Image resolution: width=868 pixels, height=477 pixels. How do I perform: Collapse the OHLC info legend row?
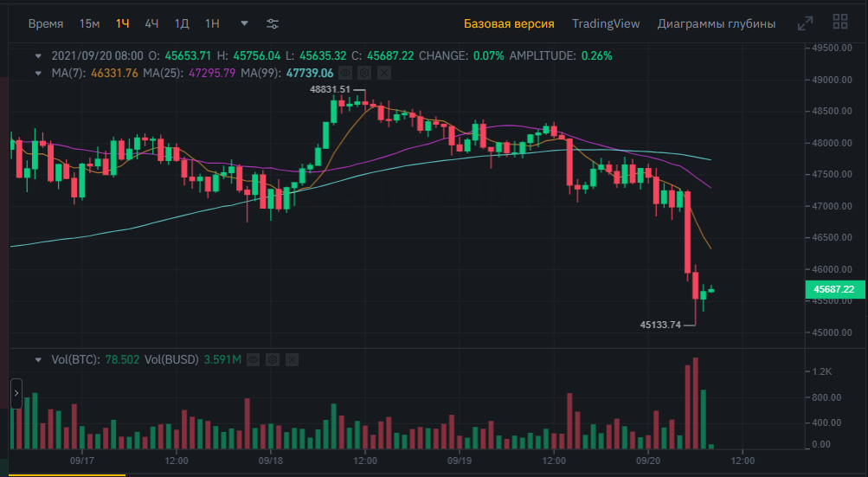(x=38, y=56)
